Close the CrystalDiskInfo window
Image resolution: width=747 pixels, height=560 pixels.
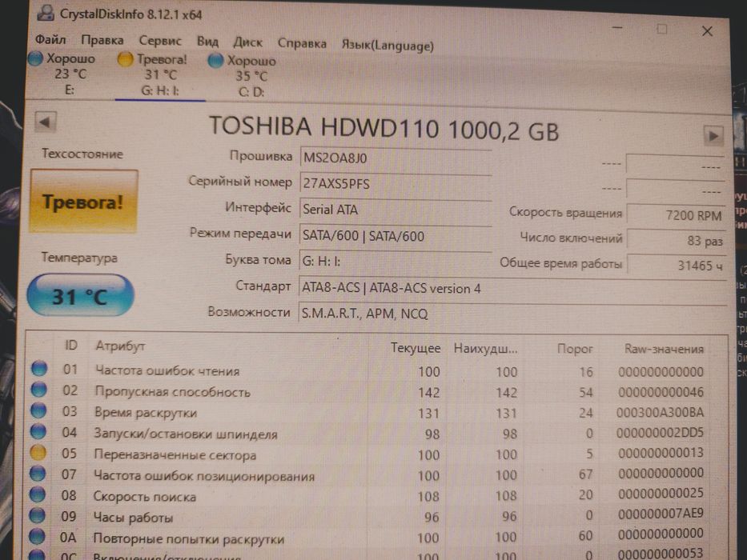[708, 31]
